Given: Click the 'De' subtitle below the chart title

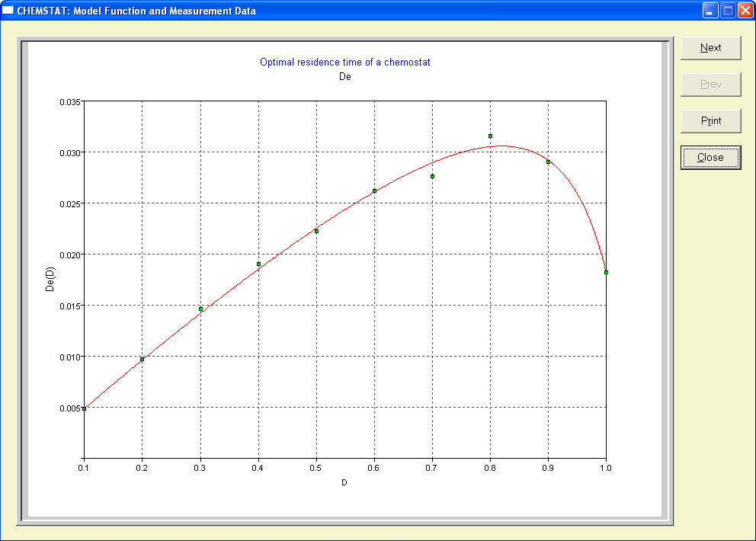Looking at the screenshot, I should point(344,76).
